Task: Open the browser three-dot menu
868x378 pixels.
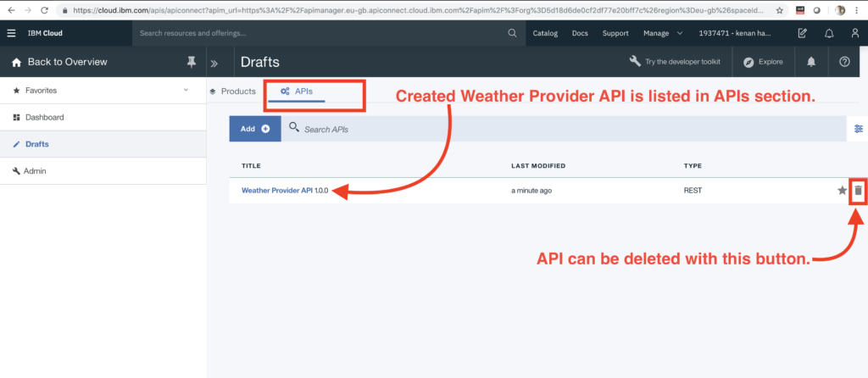Action: (856, 10)
